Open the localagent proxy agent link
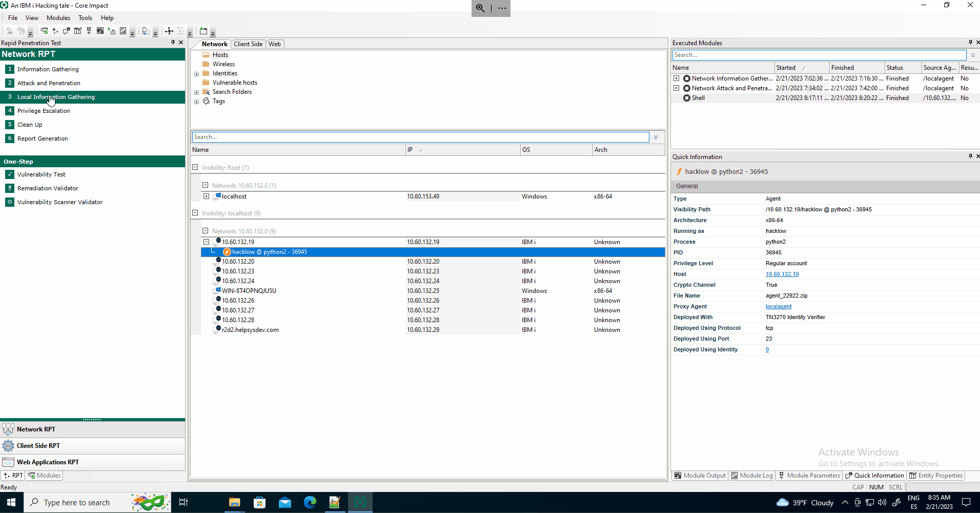 (779, 306)
